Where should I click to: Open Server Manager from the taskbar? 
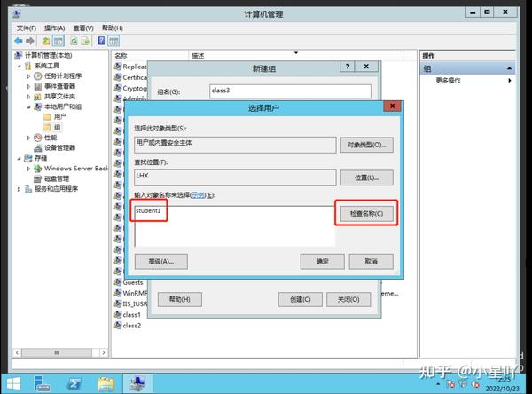(x=42, y=384)
